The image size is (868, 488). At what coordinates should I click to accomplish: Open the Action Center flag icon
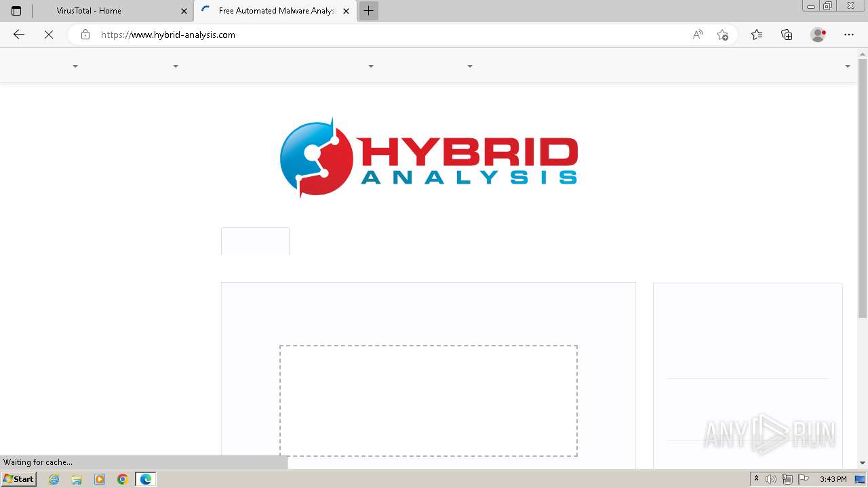click(x=804, y=479)
